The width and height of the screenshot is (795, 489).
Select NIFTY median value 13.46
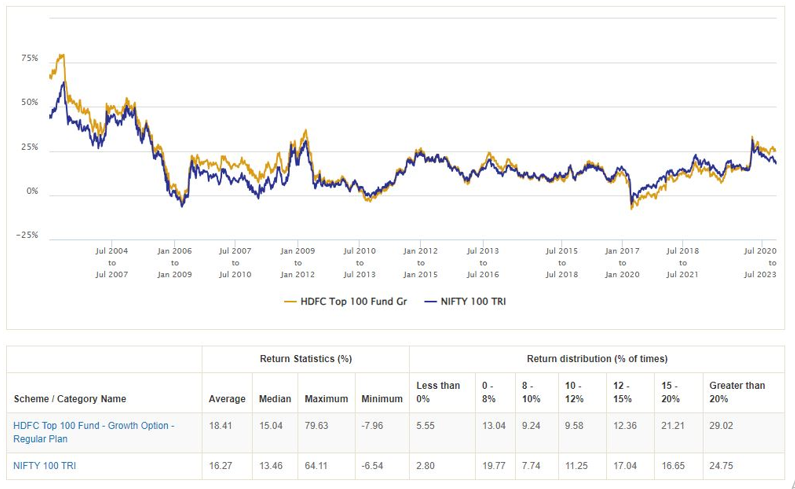click(271, 466)
